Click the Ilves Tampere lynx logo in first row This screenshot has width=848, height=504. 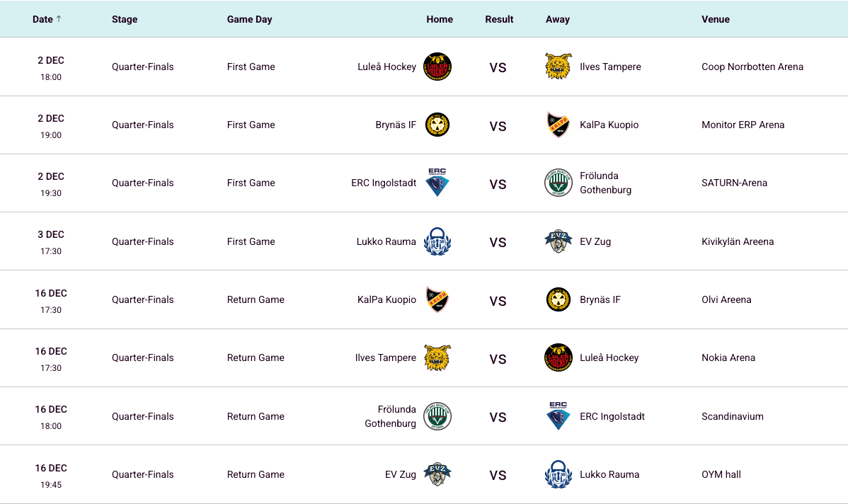point(558,67)
